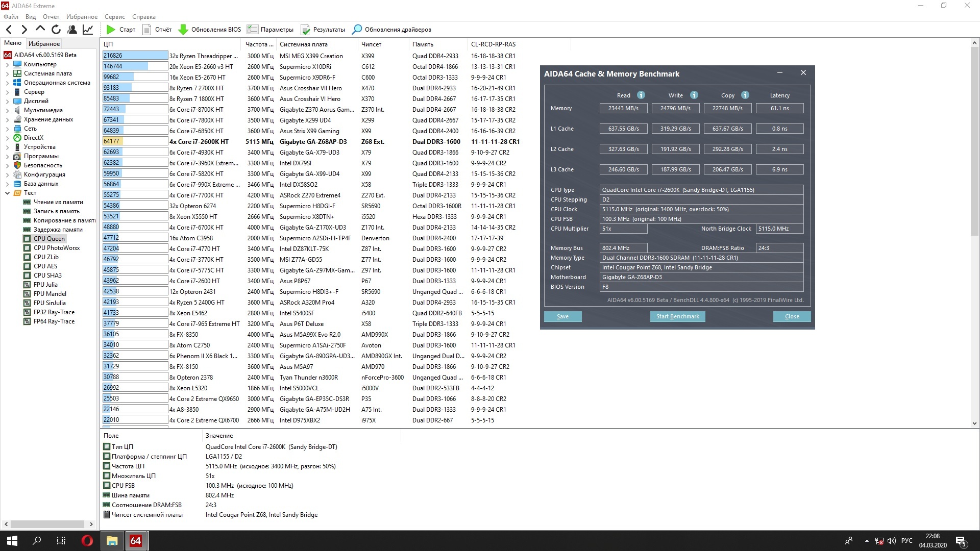Expand the Мультимедиа tree node
This screenshot has height=551, width=980.
pos(8,110)
